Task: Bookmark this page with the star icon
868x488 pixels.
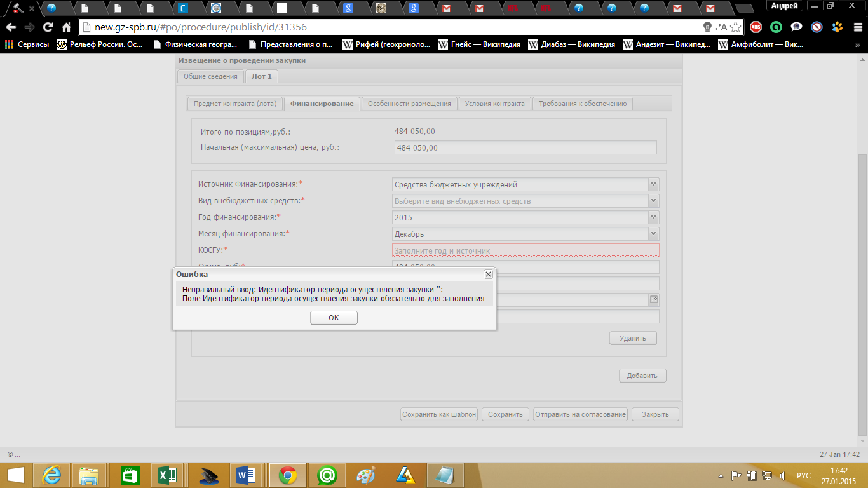Action: click(x=735, y=27)
